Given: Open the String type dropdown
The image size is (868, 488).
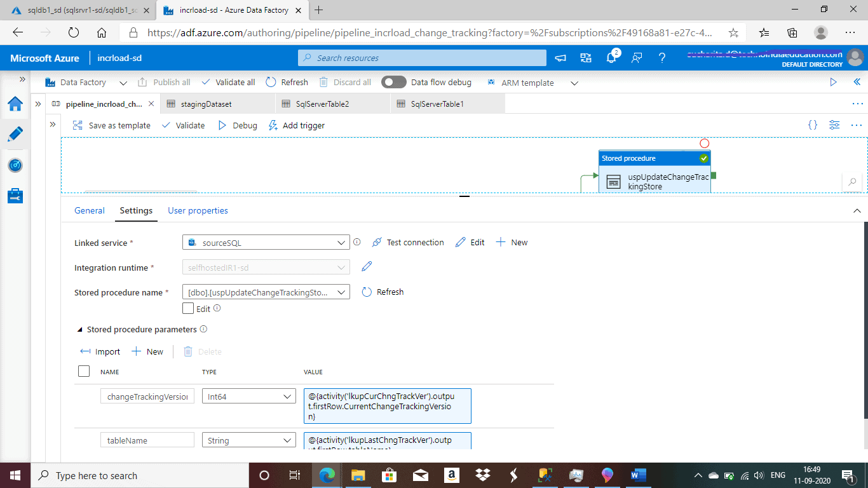Looking at the screenshot, I should [249, 440].
